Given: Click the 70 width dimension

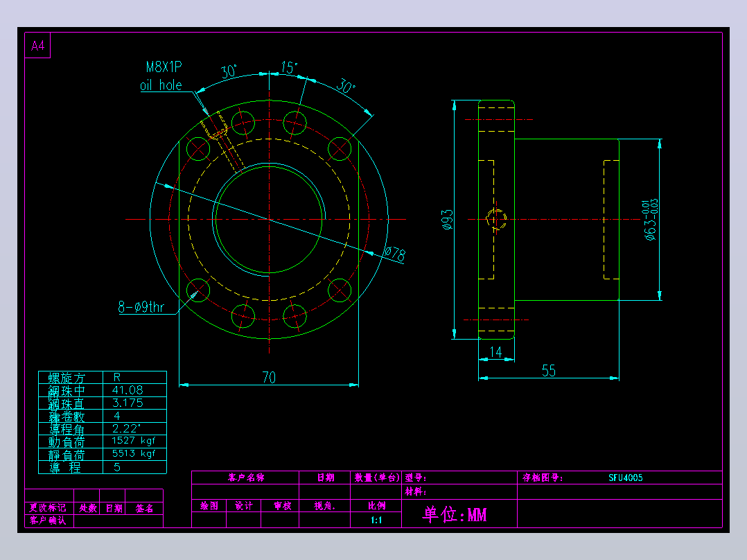Looking at the screenshot, I should click(269, 378).
